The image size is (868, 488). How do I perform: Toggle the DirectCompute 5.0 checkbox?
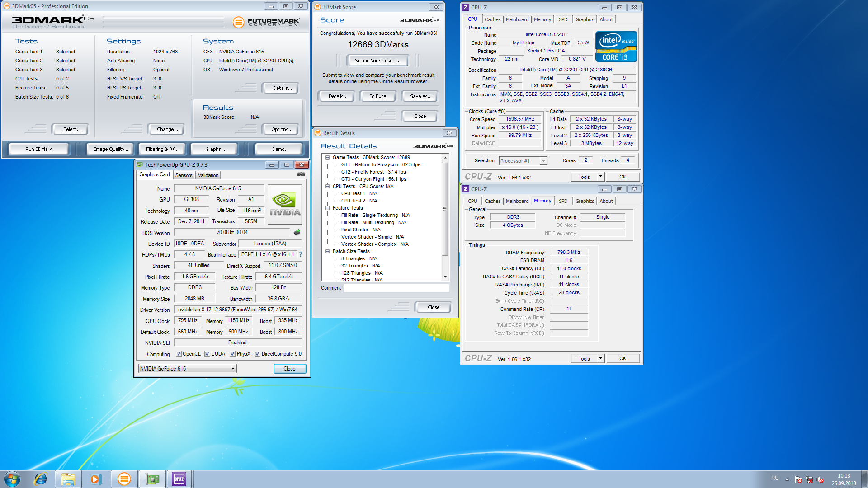[x=257, y=354]
